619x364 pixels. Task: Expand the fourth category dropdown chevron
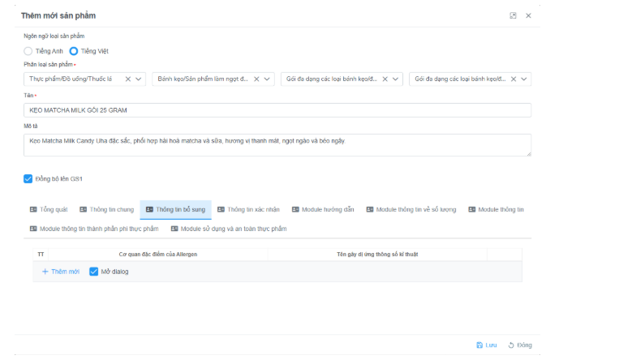tap(524, 79)
